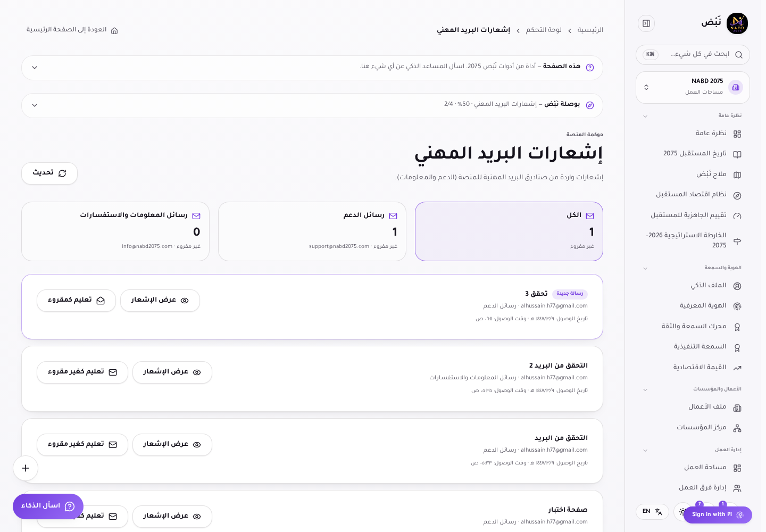766x532 pixels.
Task: Mark the تحقق 3 message as read
Action: pos(76,301)
